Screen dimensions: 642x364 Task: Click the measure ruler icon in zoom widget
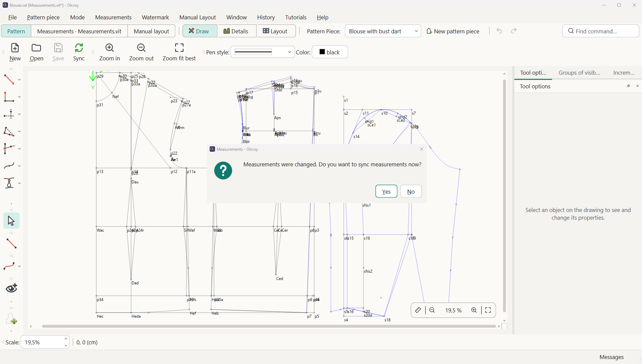click(x=418, y=310)
